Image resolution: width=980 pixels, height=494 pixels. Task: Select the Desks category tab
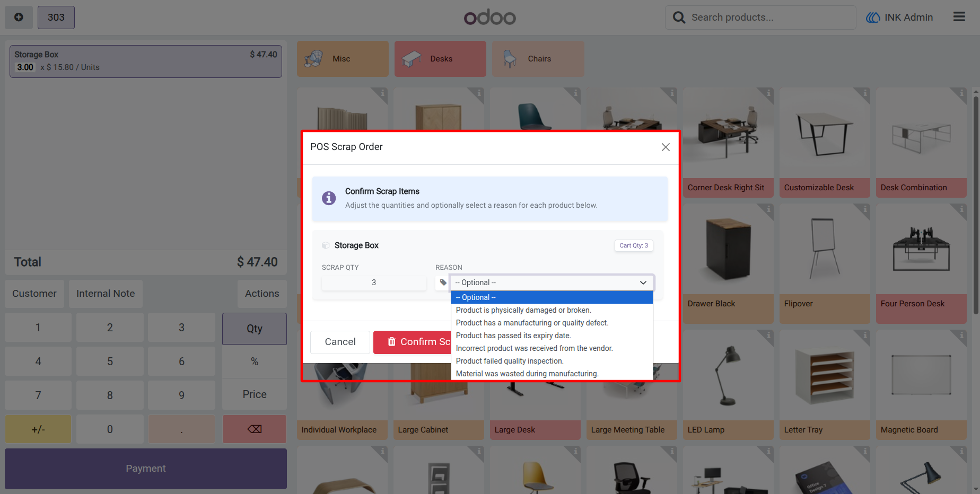click(440, 59)
